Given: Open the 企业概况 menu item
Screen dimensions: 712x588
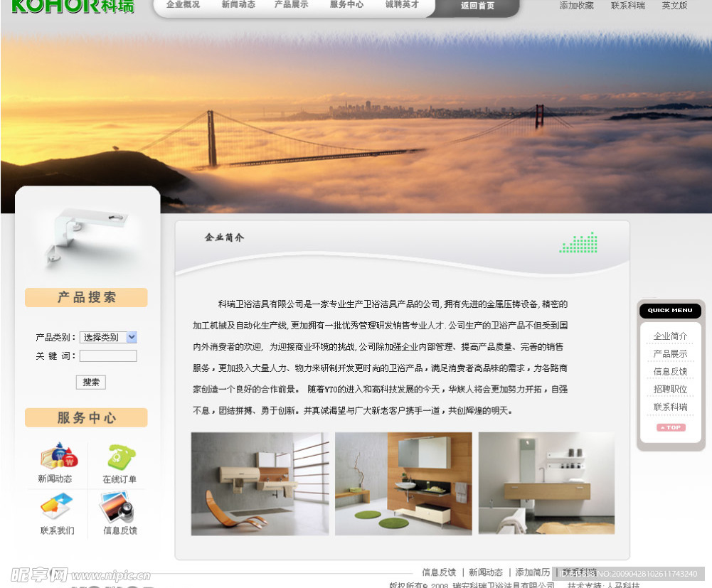Looking at the screenshot, I should 183,4.
